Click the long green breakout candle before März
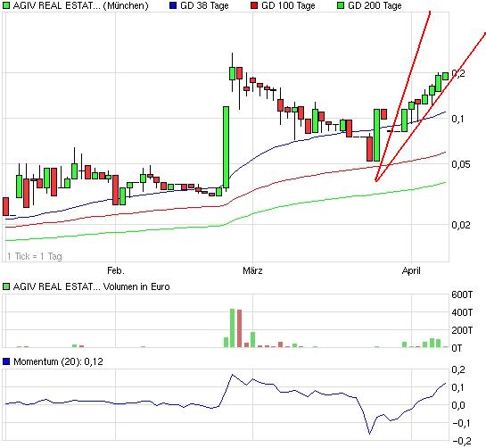 tap(226, 147)
